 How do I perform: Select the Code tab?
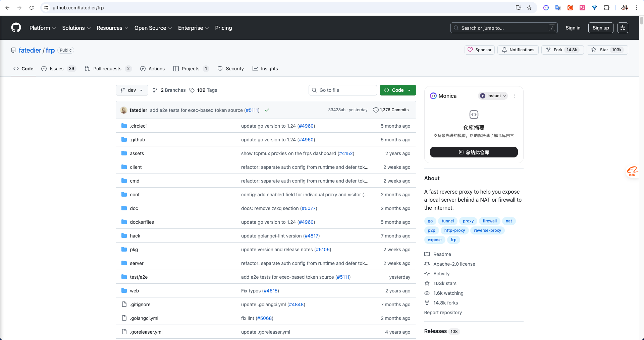coord(23,69)
